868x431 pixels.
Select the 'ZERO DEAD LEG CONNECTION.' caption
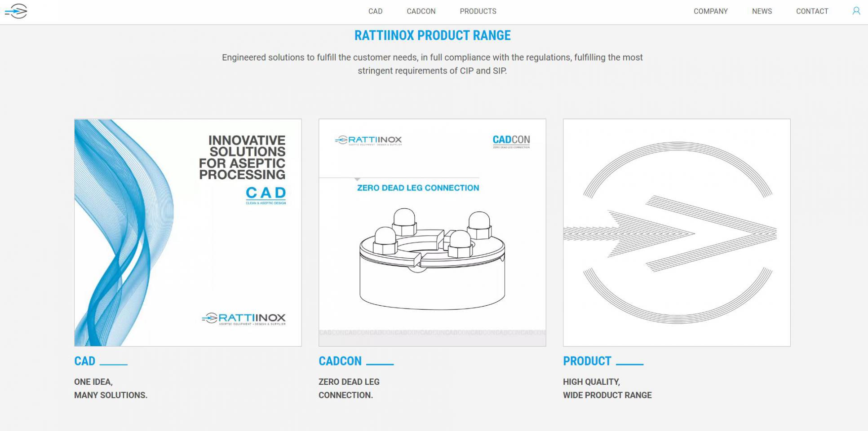coord(349,388)
